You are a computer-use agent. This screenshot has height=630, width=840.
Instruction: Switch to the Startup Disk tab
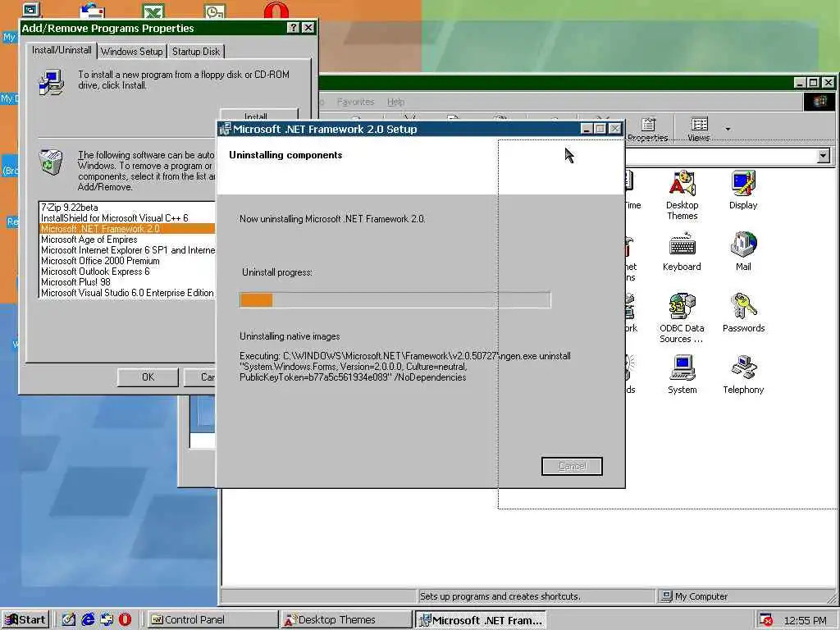(x=196, y=52)
